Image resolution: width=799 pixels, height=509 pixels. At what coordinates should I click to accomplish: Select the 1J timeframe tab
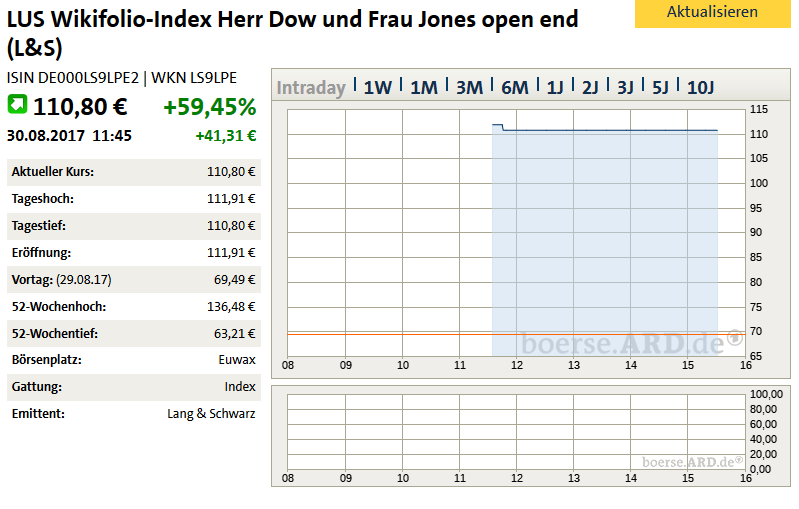click(x=555, y=87)
